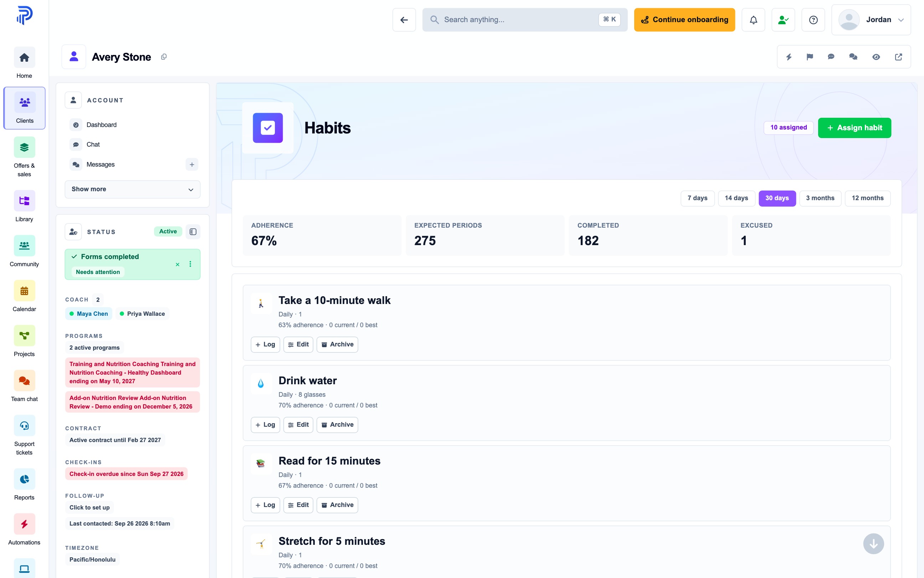Viewport: 924px width, 578px height.
Task: Toggle the status panel layout icon
Action: [x=193, y=232]
